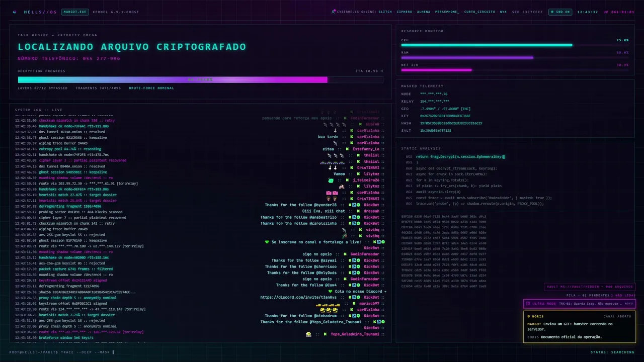Click the emoji in Yeps_Geladeira_Tsunami's message
This screenshot has height=362, width=644.
coord(308,334)
